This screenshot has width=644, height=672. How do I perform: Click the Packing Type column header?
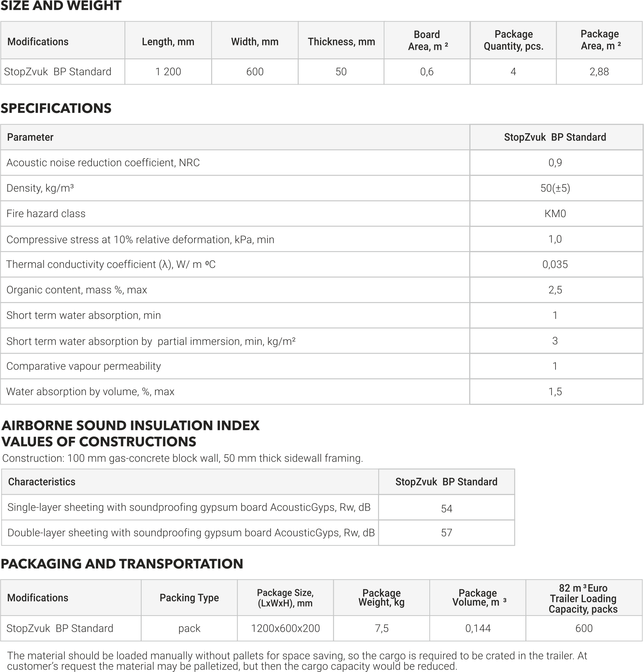pyautogui.click(x=189, y=598)
